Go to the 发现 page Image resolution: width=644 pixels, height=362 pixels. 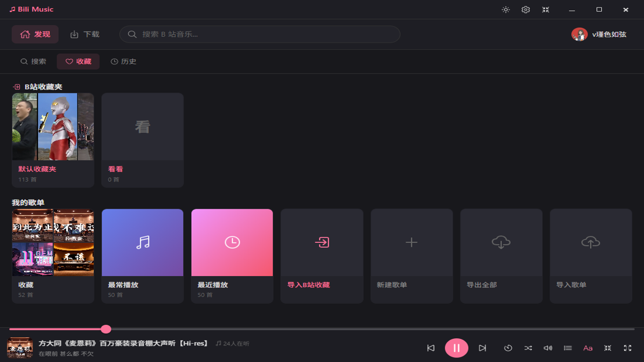point(35,34)
